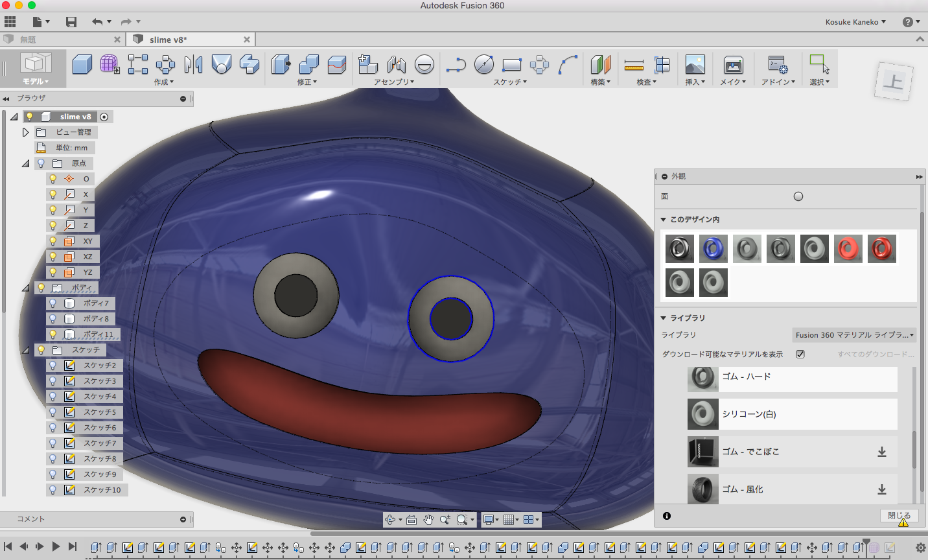Expand the コメント panel
928x560 pixels.
(183, 519)
